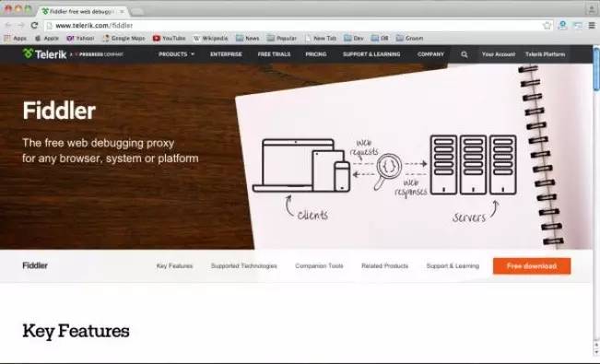Screen dimensions: 600x364
Task: Open the YouTube bookmark
Action: coord(170,39)
